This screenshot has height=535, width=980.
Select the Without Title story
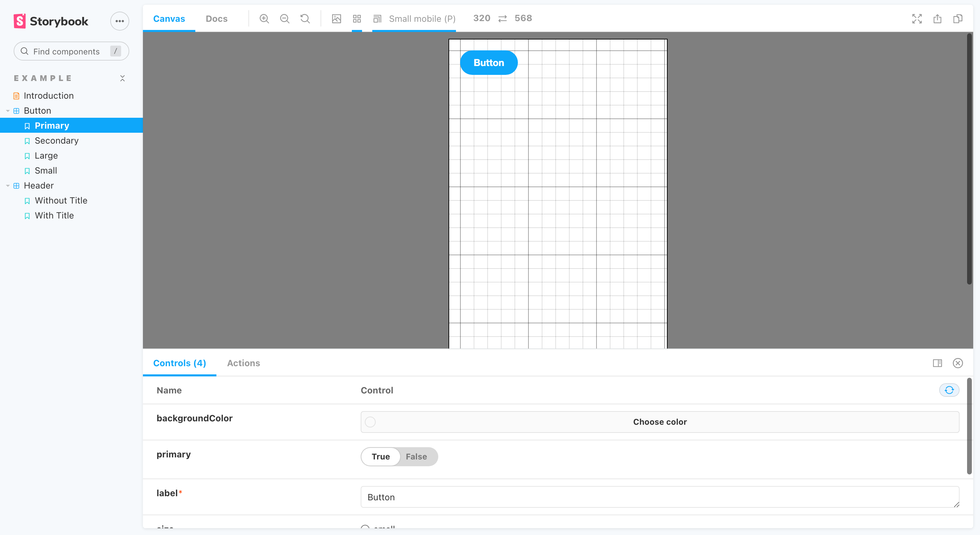point(61,200)
